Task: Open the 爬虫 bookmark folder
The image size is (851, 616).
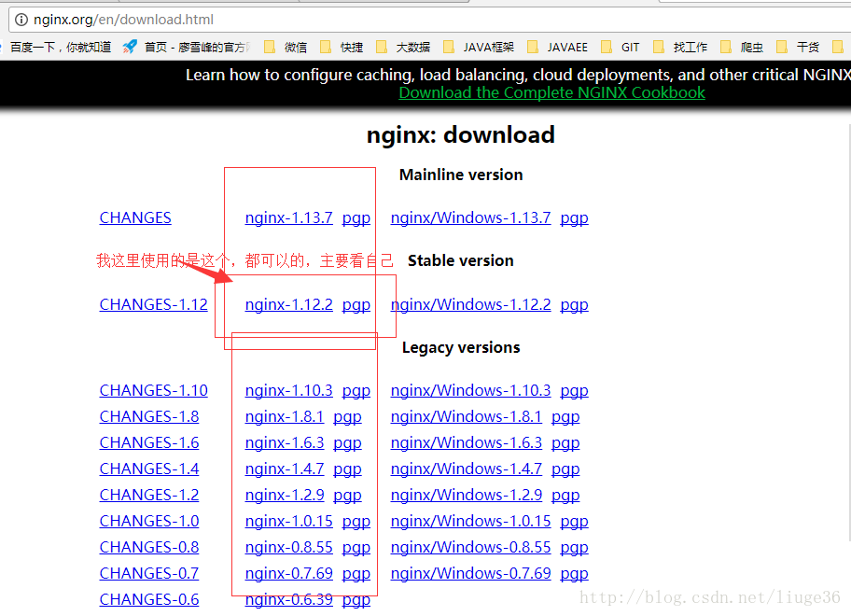Action: click(742, 48)
